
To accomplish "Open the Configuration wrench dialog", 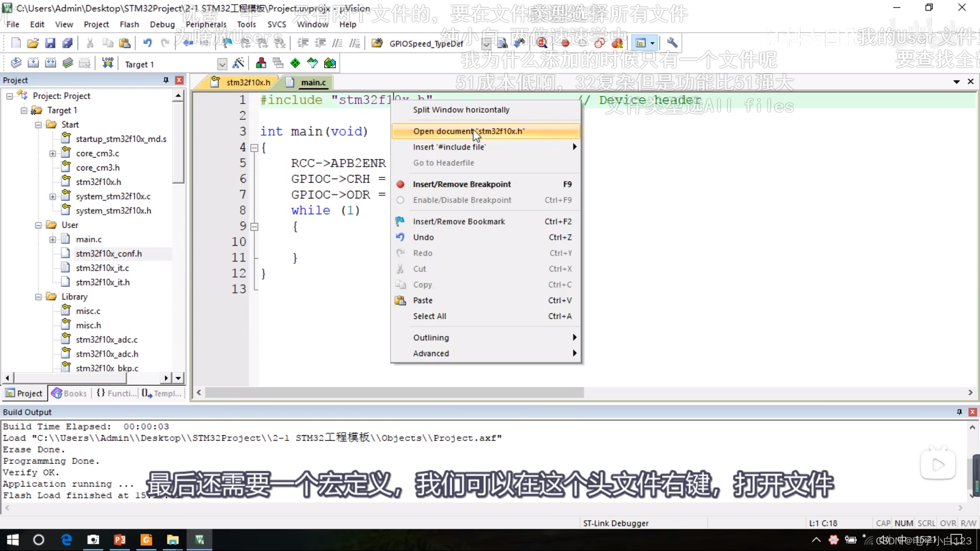I will (x=672, y=43).
